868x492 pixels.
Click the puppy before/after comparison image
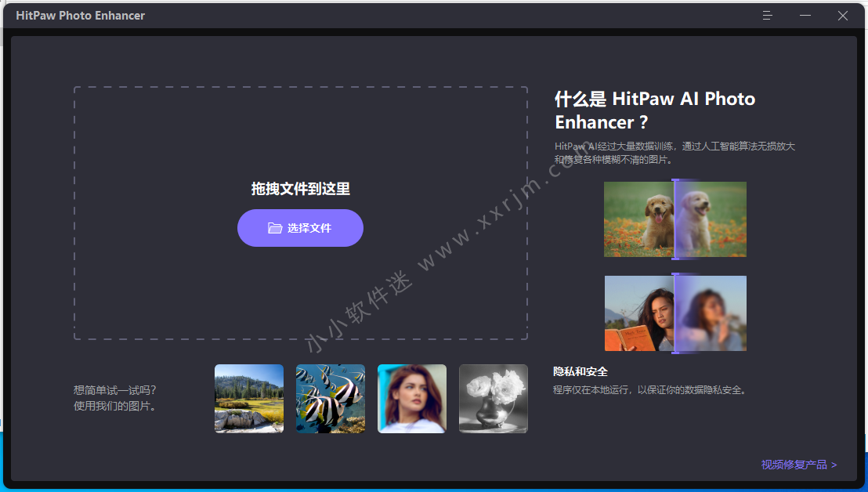[x=675, y=219]
